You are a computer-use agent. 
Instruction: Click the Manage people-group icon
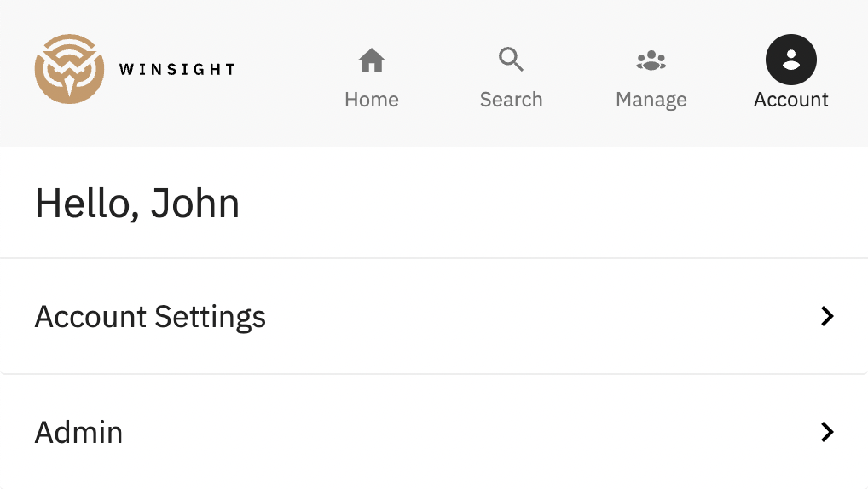pos(651,60)
